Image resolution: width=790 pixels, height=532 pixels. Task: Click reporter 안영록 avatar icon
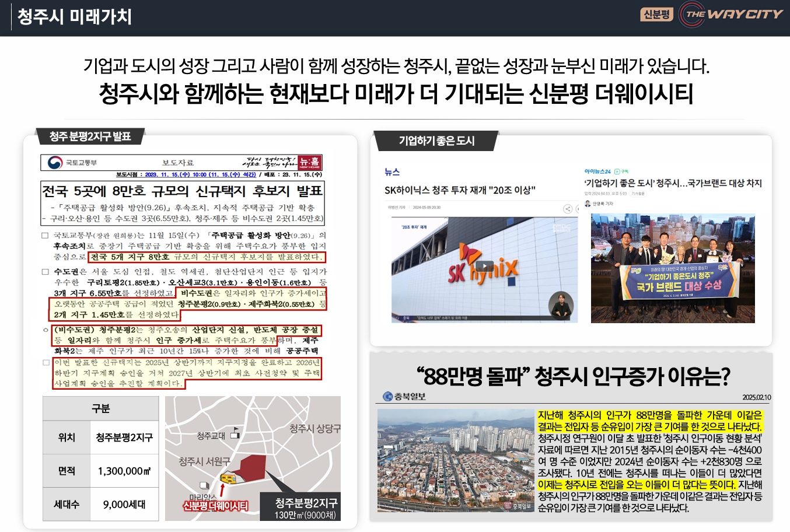pyautogui.click(x=588, y=204)
